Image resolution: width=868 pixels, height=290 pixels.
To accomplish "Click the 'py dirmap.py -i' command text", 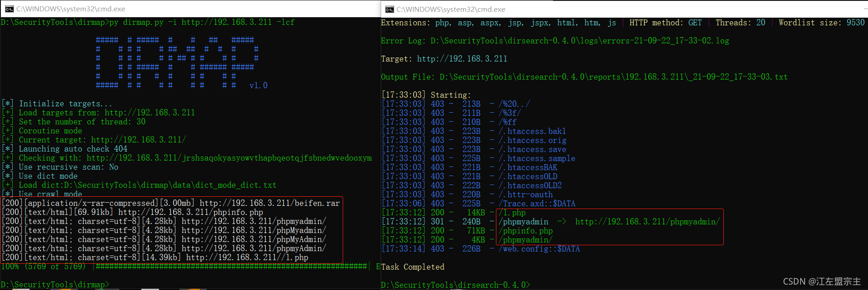I will coord(143,22).
